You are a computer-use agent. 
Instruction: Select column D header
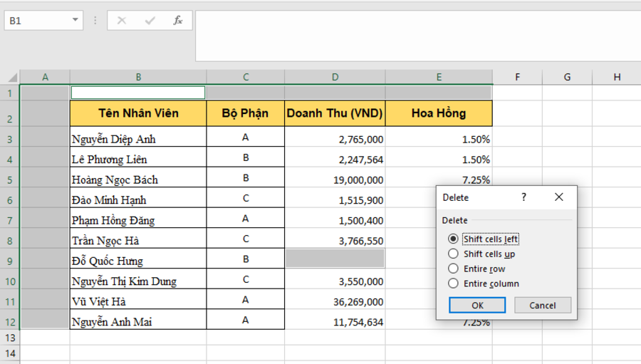click(x=335, y=77)
